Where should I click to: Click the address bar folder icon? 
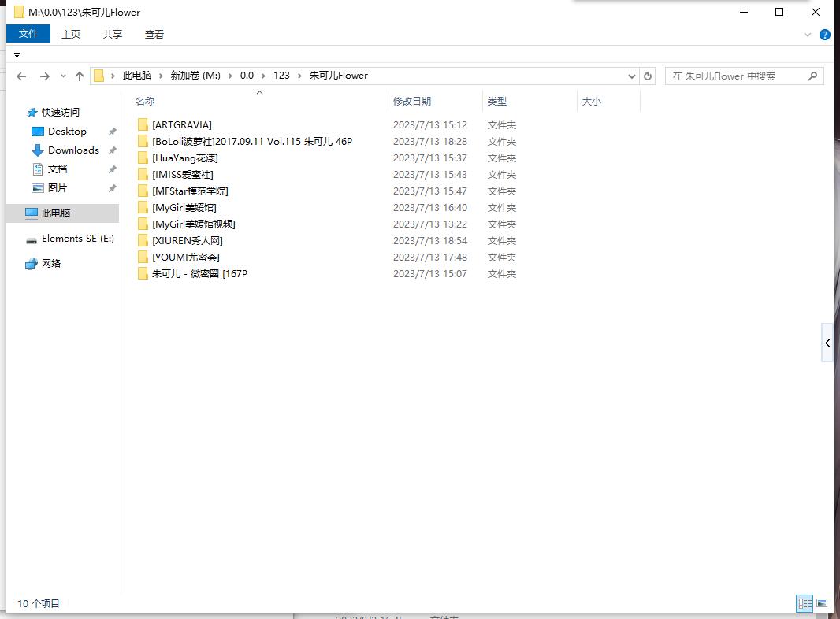[x=99, y=76]
